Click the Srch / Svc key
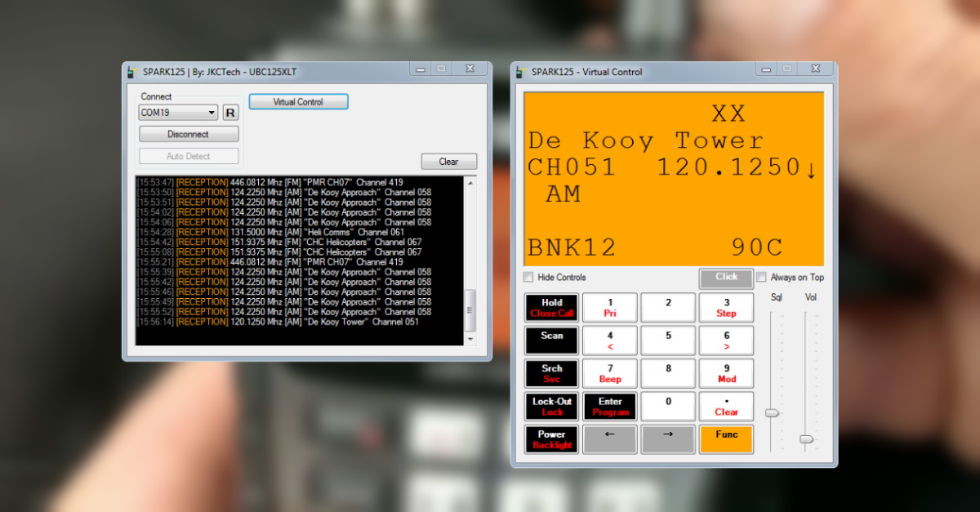 [552, 373]
